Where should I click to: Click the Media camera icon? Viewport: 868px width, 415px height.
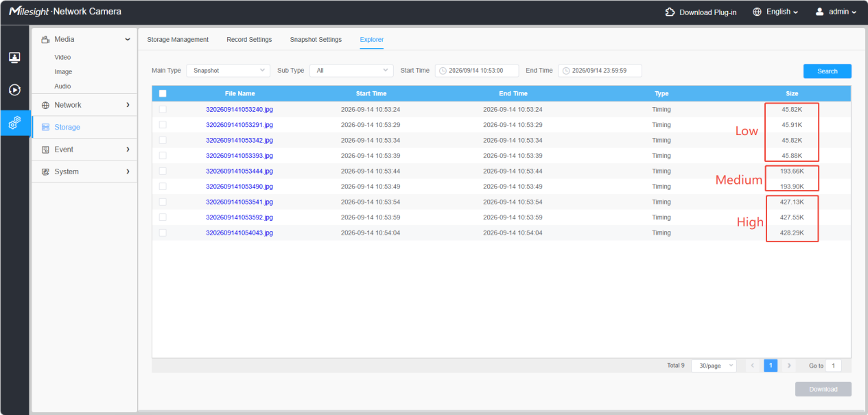click(46, 40)
